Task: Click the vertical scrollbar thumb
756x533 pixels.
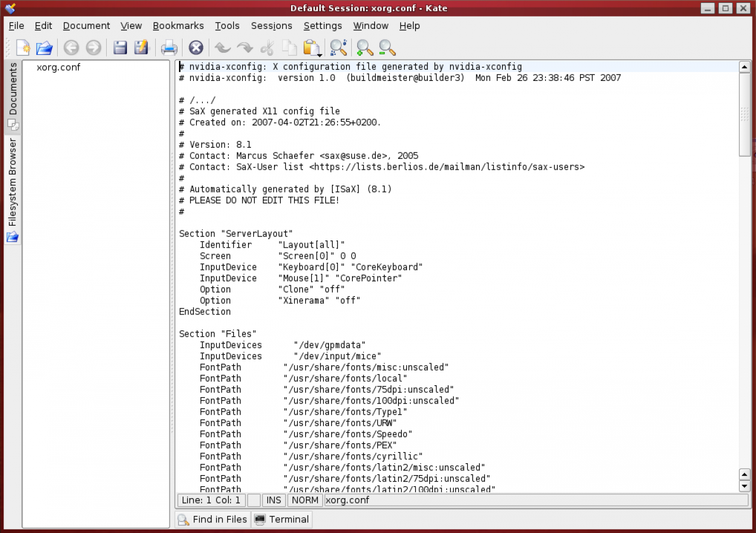Action: click(x=745, y=114)
